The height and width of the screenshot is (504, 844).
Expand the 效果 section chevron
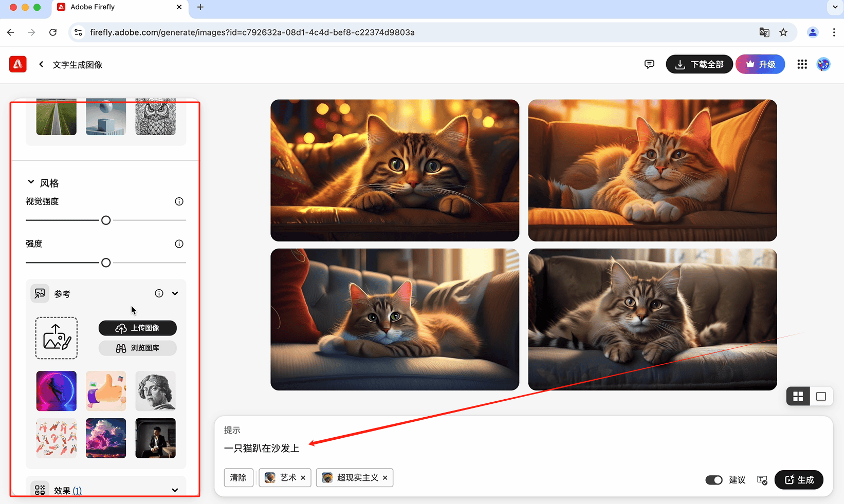175,490
